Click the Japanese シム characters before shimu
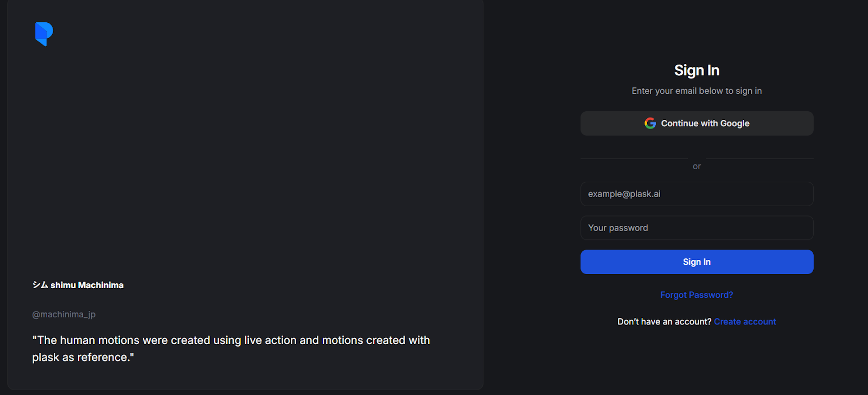868x395 pixels. click(40, 285)
